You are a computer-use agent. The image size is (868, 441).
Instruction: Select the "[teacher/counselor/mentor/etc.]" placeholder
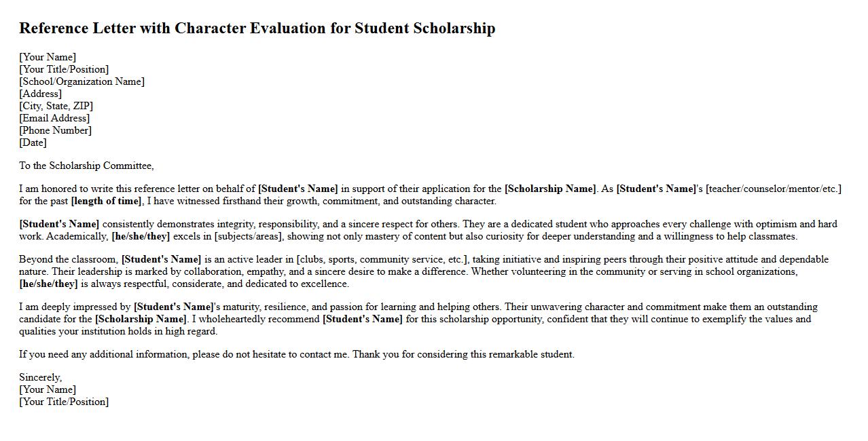click(x=774, y=189)
